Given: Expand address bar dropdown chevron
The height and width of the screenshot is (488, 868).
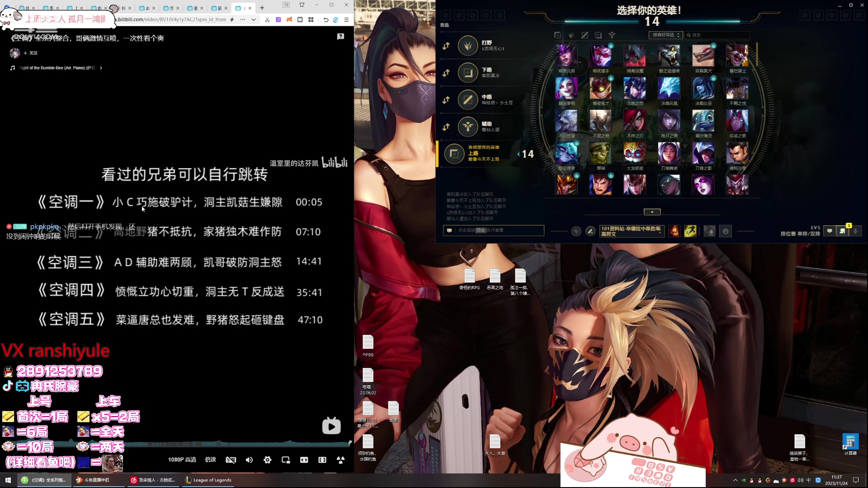Looking at the screenshot, I should 254,19.
